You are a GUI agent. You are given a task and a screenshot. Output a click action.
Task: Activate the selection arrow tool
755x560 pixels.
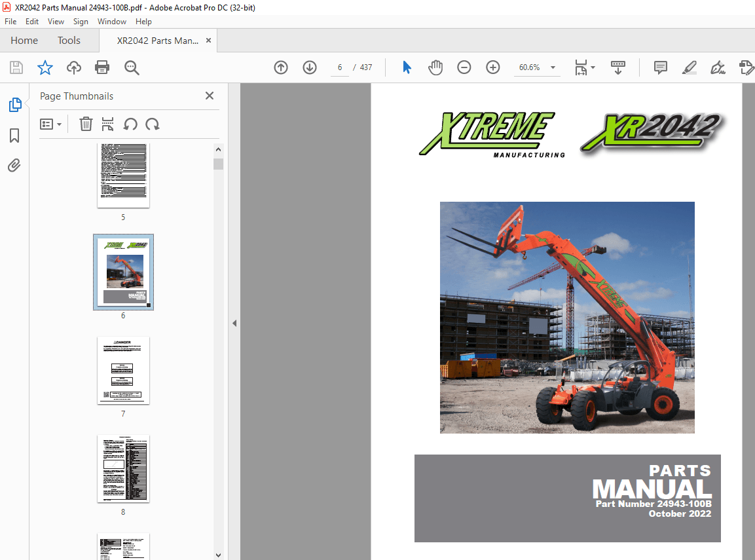(x=406, y=67)
